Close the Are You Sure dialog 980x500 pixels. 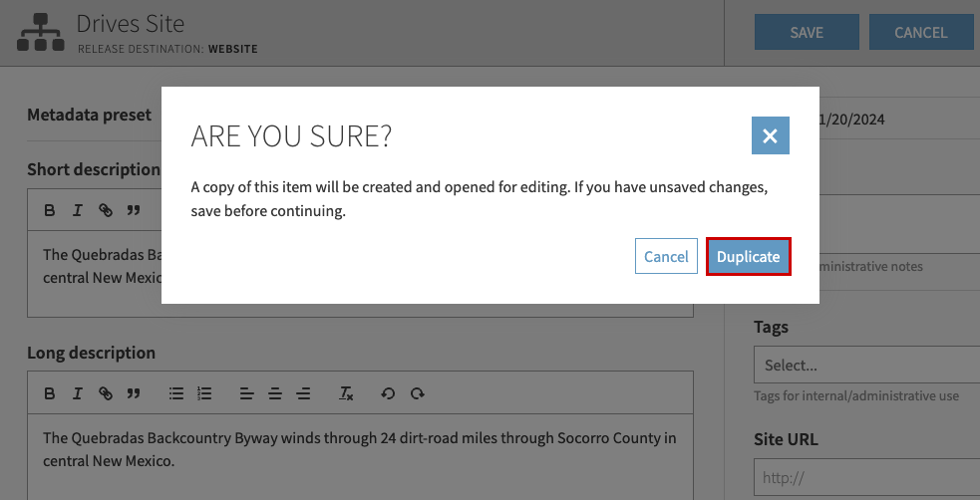(x=770, y=135)
